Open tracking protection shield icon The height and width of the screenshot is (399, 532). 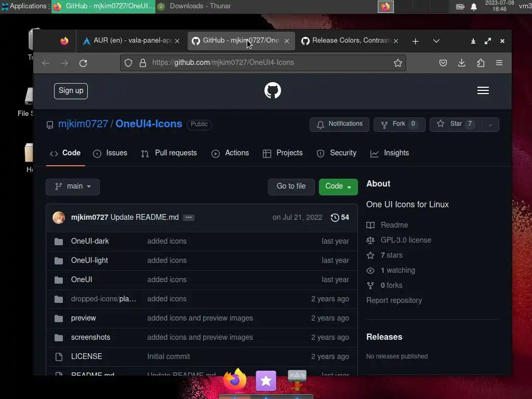(x=128, y=63)
